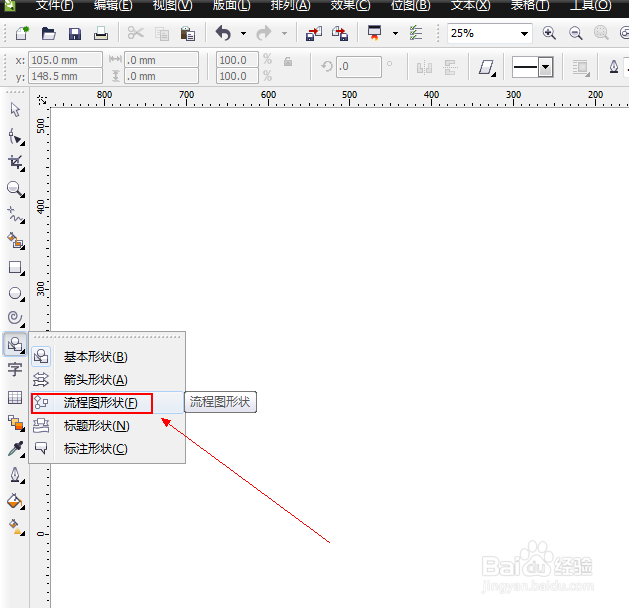Screen dimensions: 629x608
Task: Select the Rectangle tool
Action: point(16,268)
